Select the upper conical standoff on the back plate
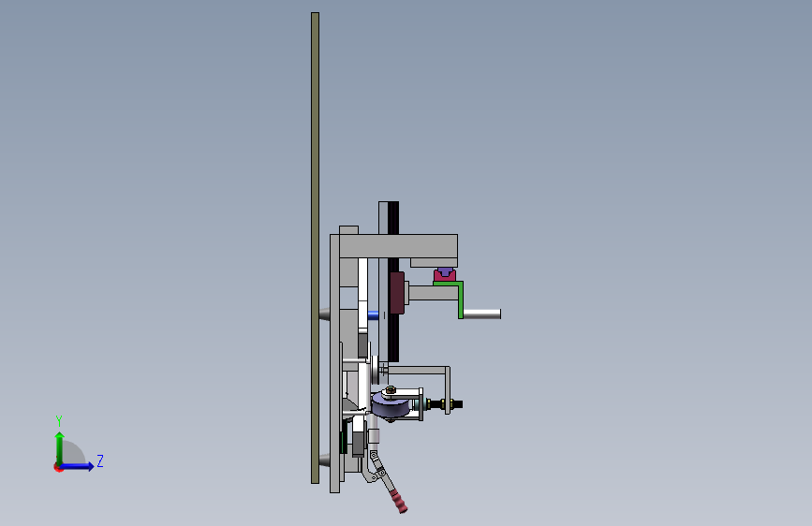This screenshot has width=812, height=526. [x=325, y=314]
